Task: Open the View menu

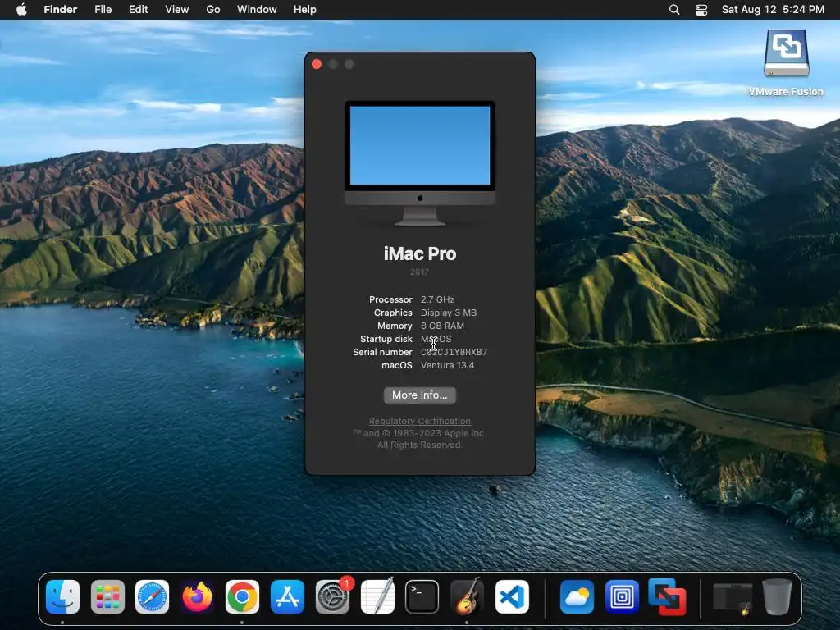Action: (177, 10)
